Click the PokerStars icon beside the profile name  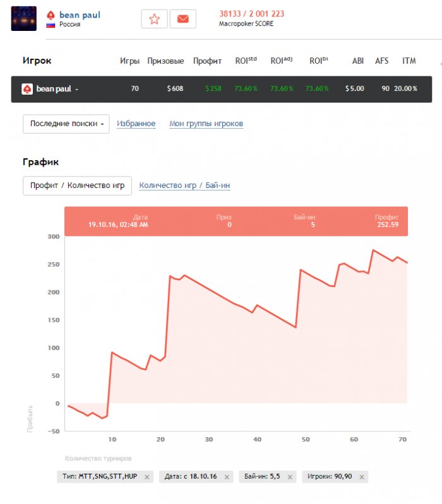(51, 15)
